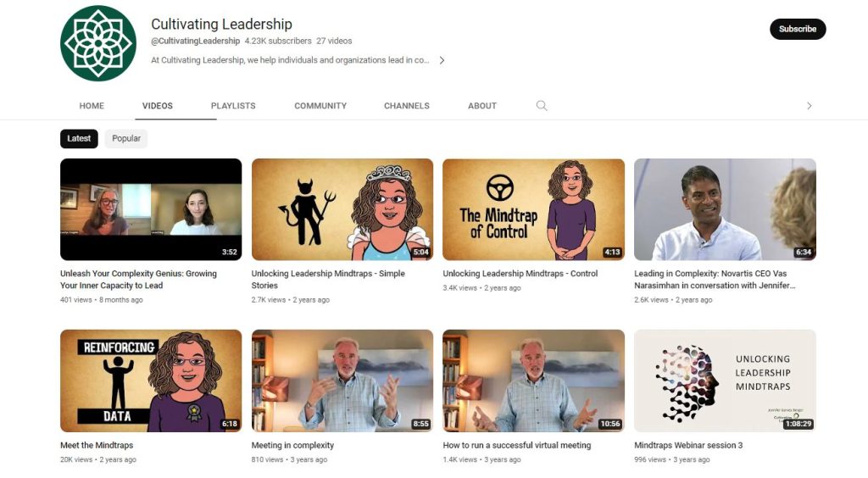Image resolution: width=868 pixels, height=478 pixels.
Task: Play the Novartis CEO conversation thumbnail
Action: (725, 209)
